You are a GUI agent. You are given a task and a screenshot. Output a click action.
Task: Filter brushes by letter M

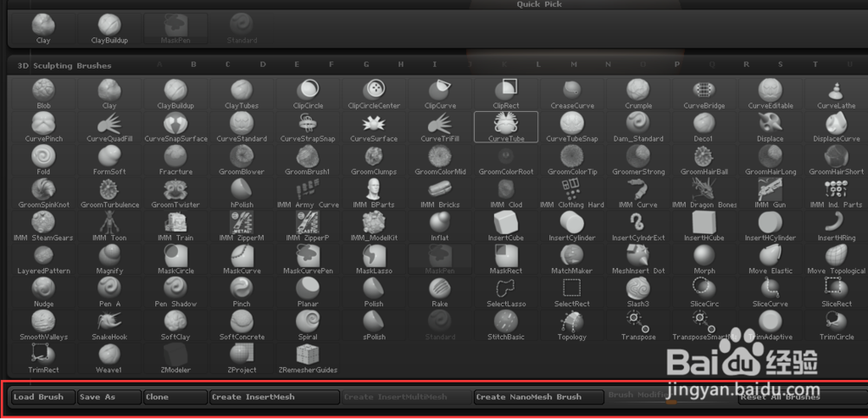point(574,65)
